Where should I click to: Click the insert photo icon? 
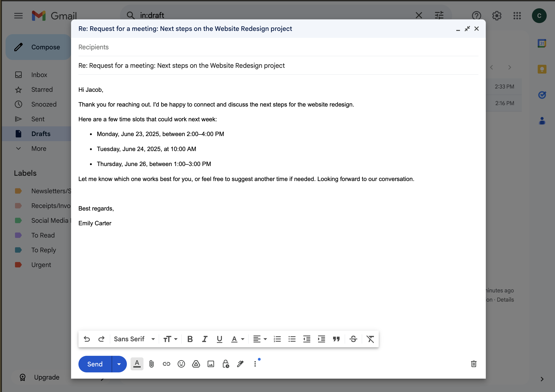click(x=211, y=364)
